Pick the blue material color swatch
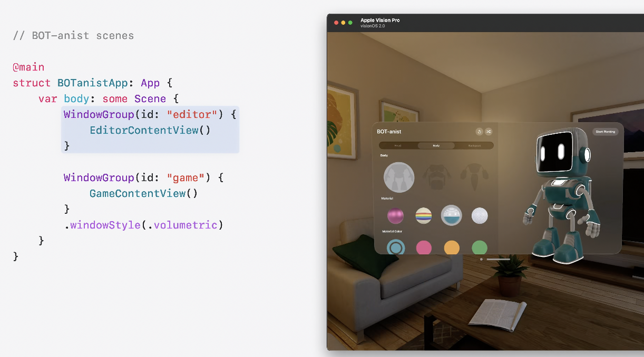 [396, 247]
